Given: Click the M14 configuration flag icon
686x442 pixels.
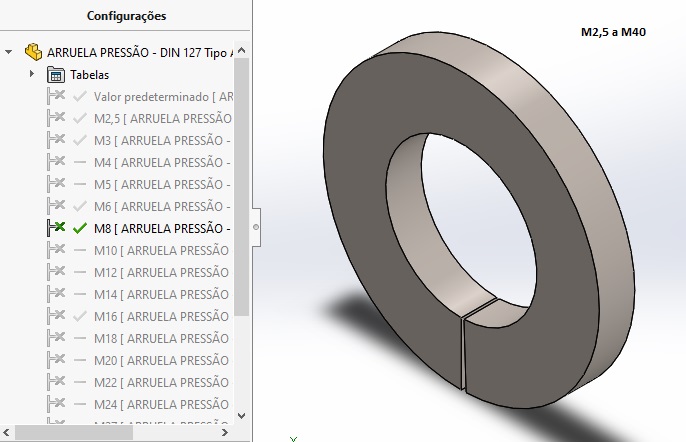Looking at the screenshot, I should pos(56,294).
